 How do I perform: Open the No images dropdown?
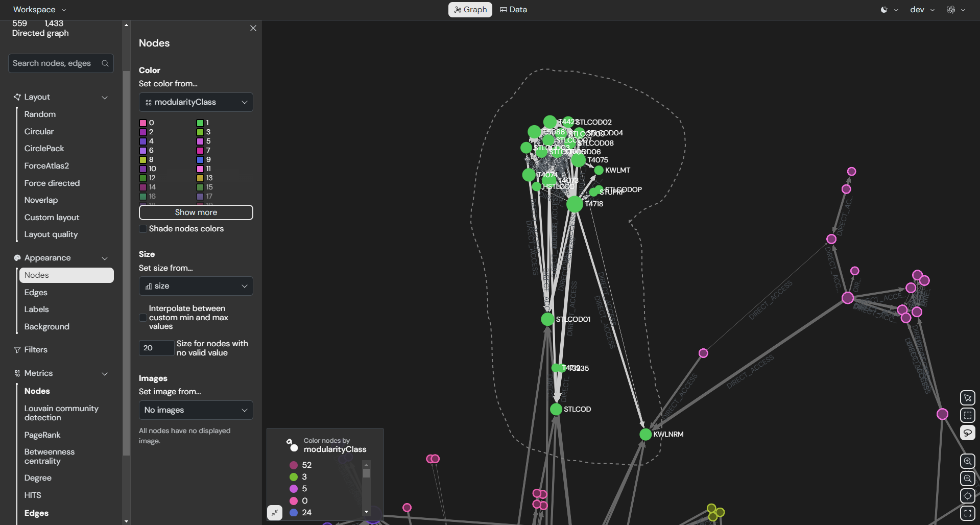[196, 410]
